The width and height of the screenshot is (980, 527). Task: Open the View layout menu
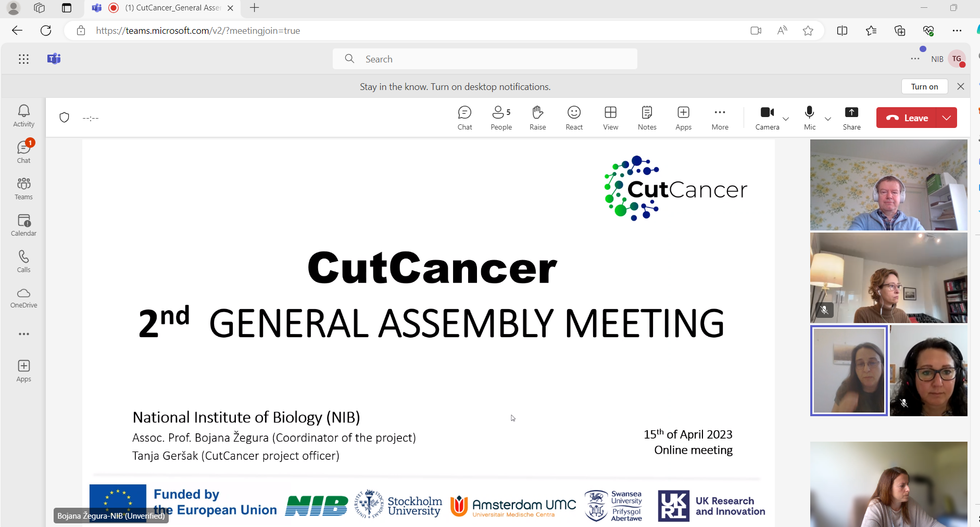610,118
